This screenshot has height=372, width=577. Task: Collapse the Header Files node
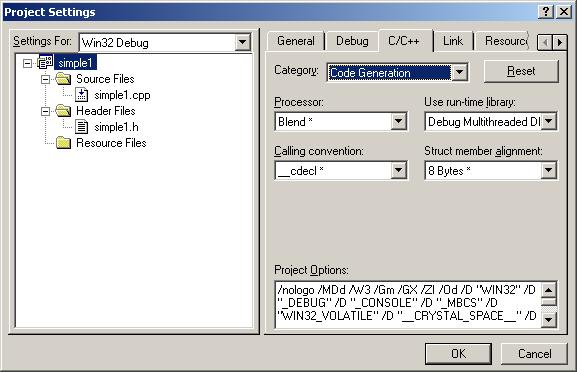pyautogui.click(x=45, y=111)
